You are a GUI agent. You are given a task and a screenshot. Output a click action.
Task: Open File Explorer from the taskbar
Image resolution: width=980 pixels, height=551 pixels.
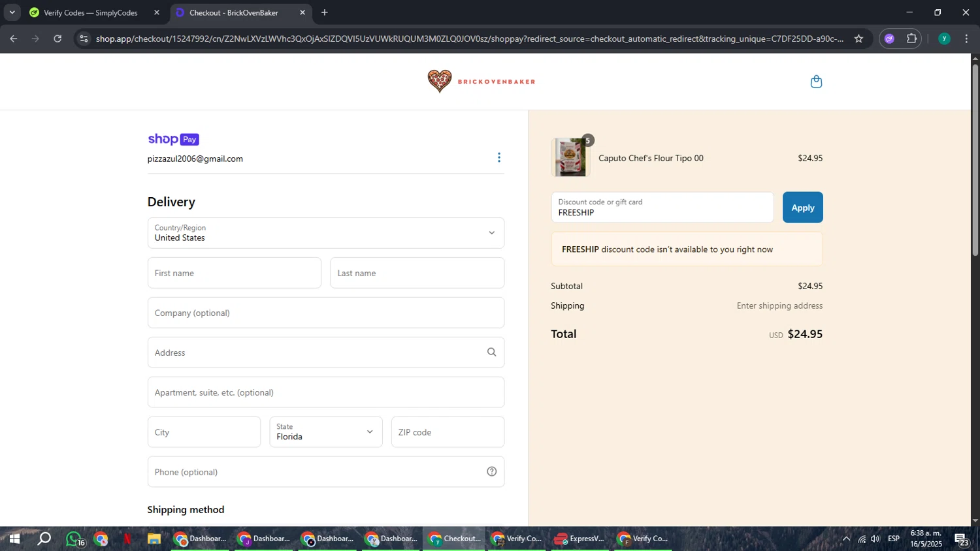[154, 539]
